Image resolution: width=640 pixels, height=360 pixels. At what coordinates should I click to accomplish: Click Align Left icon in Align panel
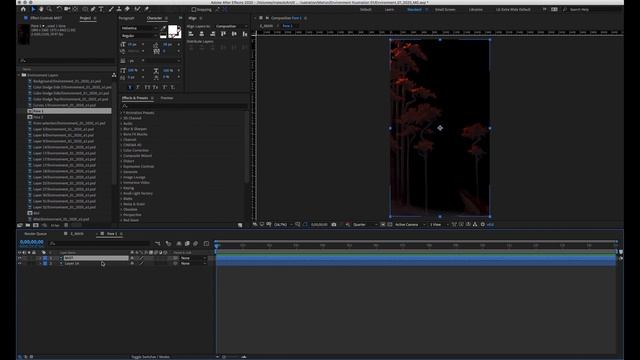click(x=191, y=34)
